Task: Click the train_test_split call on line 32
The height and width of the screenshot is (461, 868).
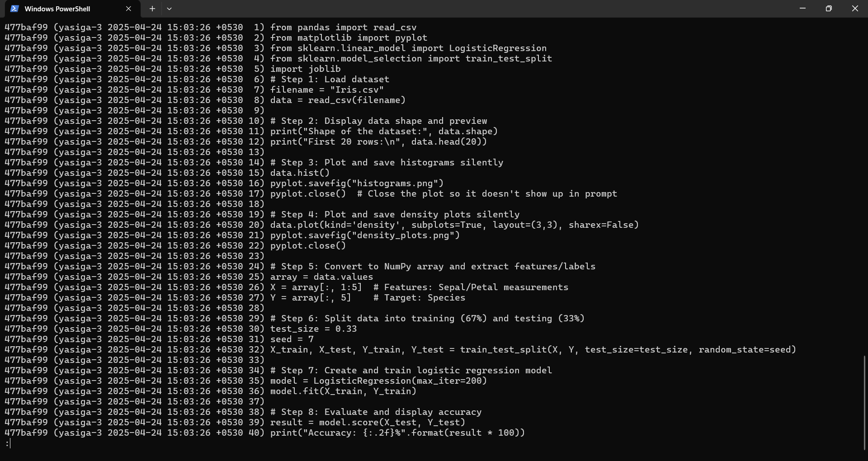Action: [628, 350]
